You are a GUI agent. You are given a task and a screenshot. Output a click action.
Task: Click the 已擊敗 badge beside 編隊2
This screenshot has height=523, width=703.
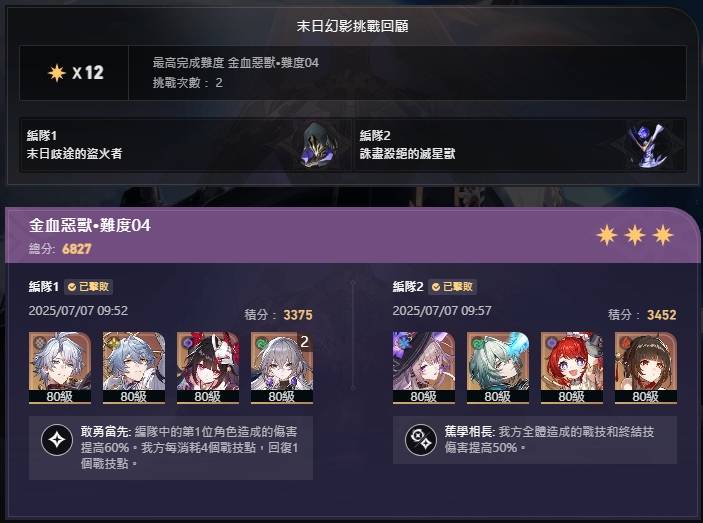click(452, 287)
